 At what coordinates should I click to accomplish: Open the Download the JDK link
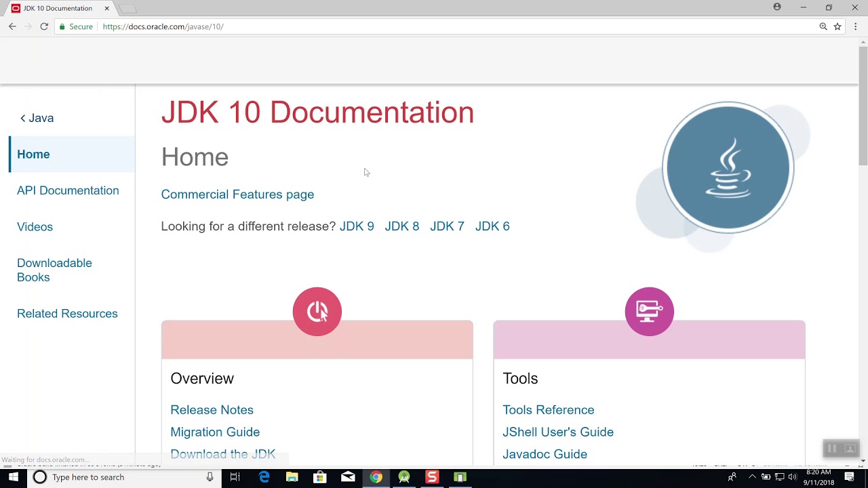tap(223, 454)
